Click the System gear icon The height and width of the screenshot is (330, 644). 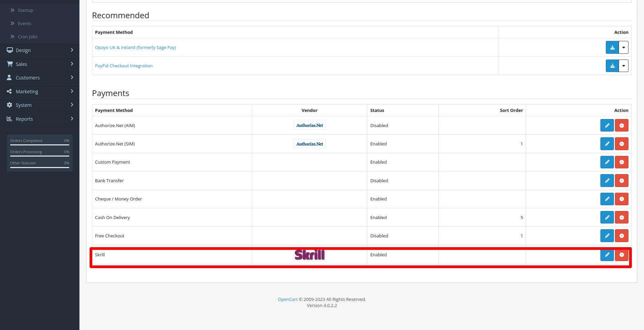click(x=9, y=105)
